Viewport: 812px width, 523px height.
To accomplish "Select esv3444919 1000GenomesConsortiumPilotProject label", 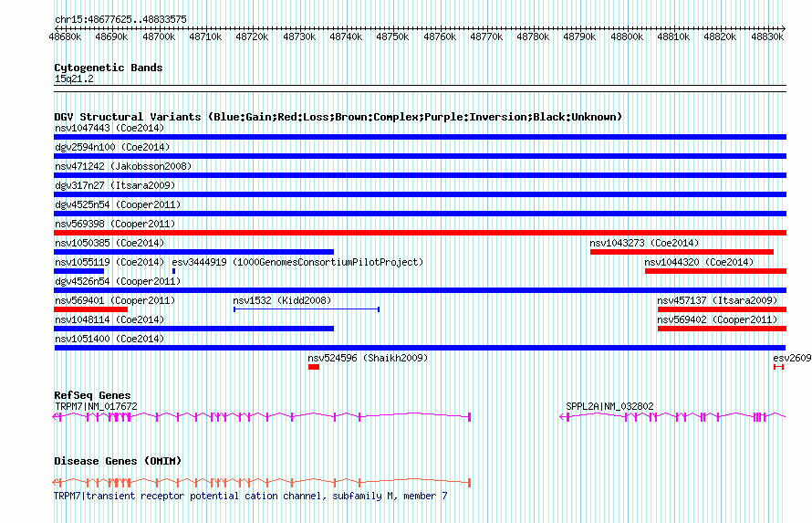I will coord(297,262).
